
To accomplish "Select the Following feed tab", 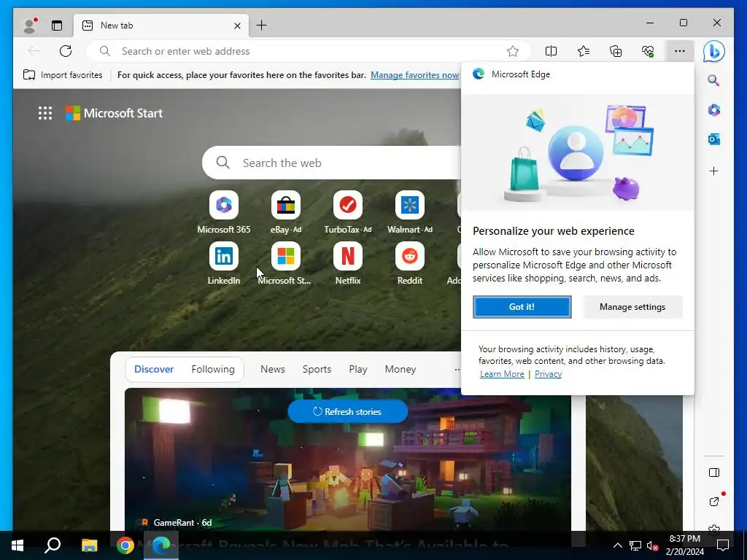I will [x=213, y=369].
